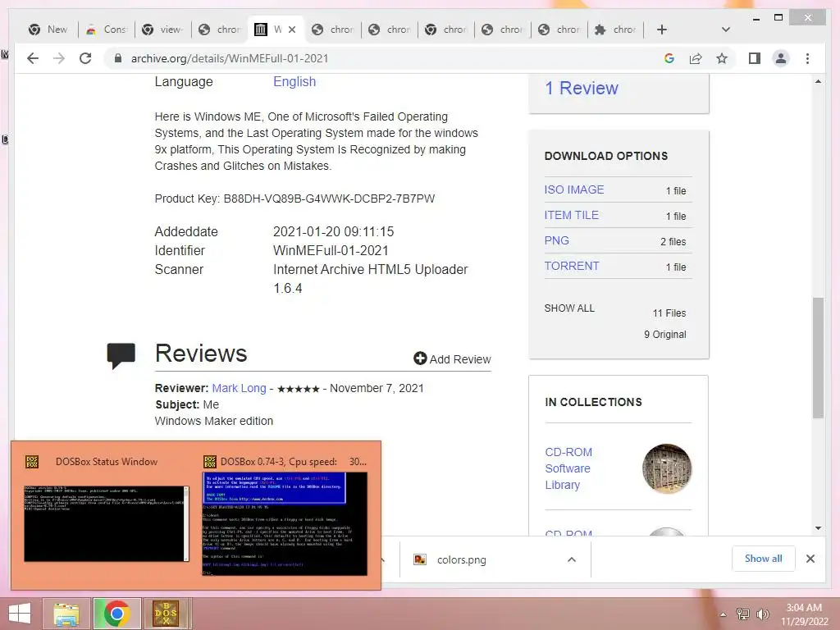Open the network tray icon
Viewport: 840px width, 630px height.
pyautogui.click(x=742, y=614)
